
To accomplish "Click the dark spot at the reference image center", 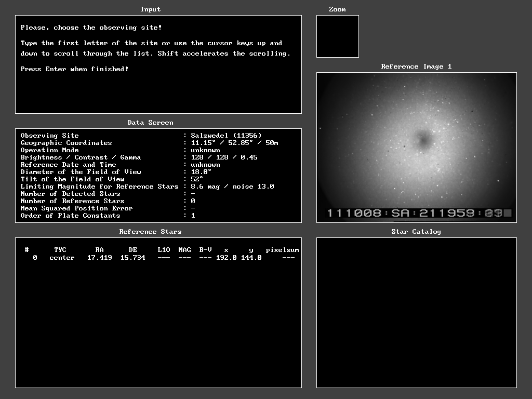I will pos(423,139).
